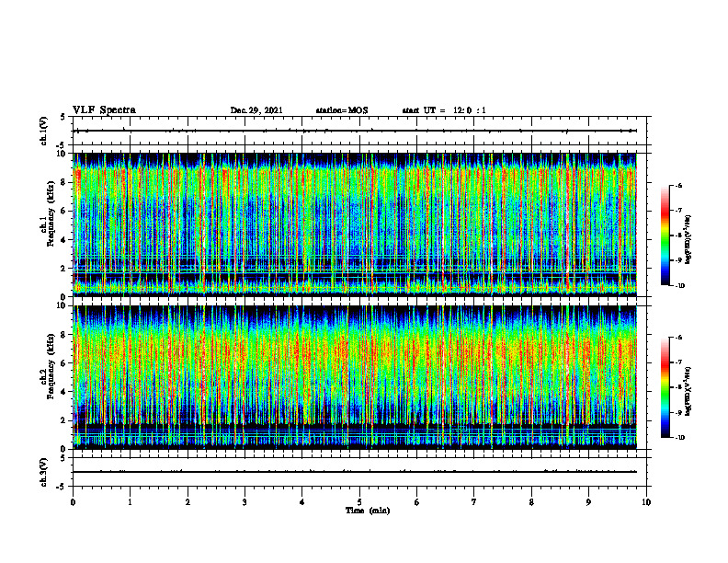Click the ch.2 log(PSD) color bar label
Screen dimensions: 728x563
click(688, 392)
